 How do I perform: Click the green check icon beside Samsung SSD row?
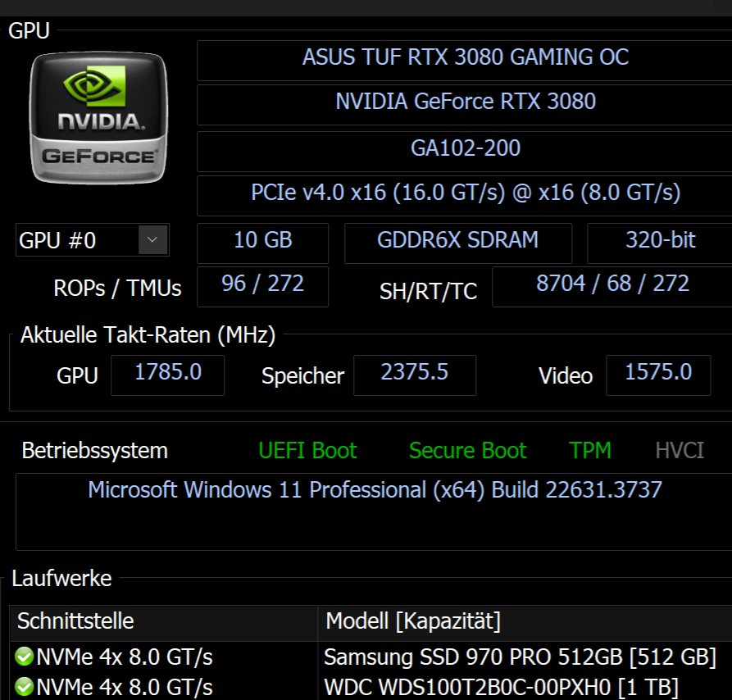(x=24, y=657)
